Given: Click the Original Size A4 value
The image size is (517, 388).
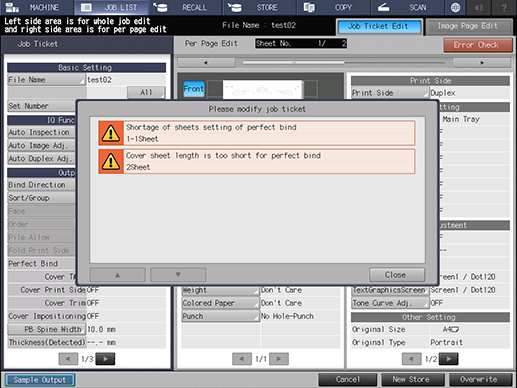Looking at the screenshot, I should tap(450, 329).
